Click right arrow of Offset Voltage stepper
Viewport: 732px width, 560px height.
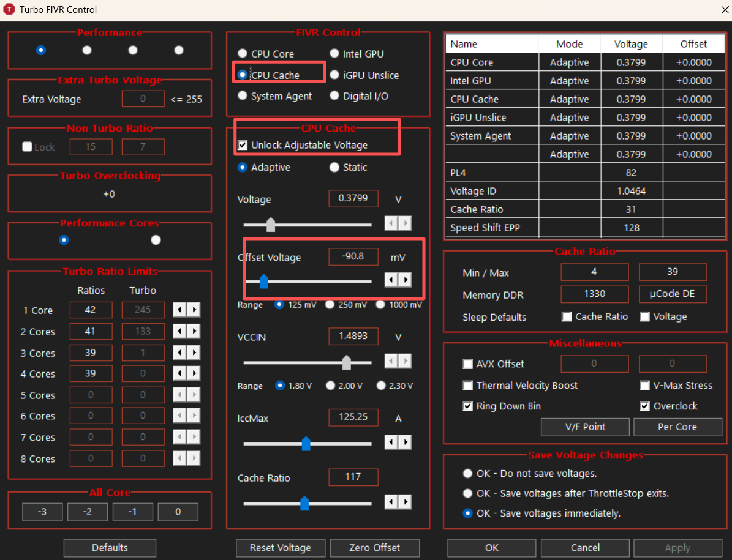pos(406,280)
